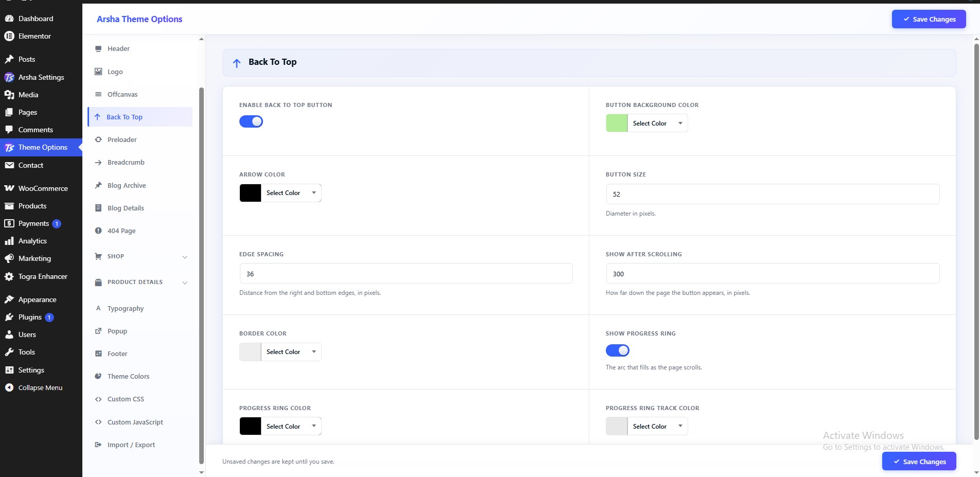Open the Button Background Color dropdown
980x477 pixels.
pos(657,123)
